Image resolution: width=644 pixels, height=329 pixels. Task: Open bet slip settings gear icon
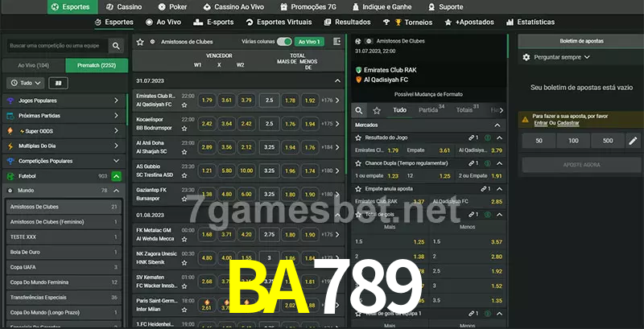pos(526,57)
